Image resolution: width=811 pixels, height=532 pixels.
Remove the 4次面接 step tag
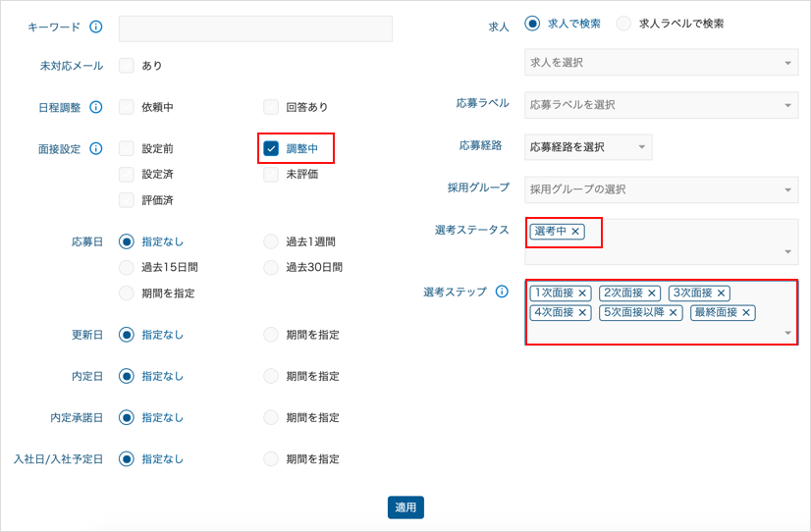click(x=582, y=313)
